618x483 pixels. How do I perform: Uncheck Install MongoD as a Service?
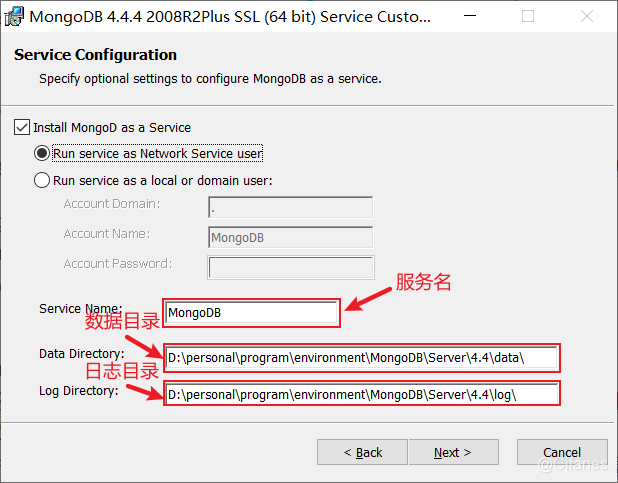click(x=22, y=127)
